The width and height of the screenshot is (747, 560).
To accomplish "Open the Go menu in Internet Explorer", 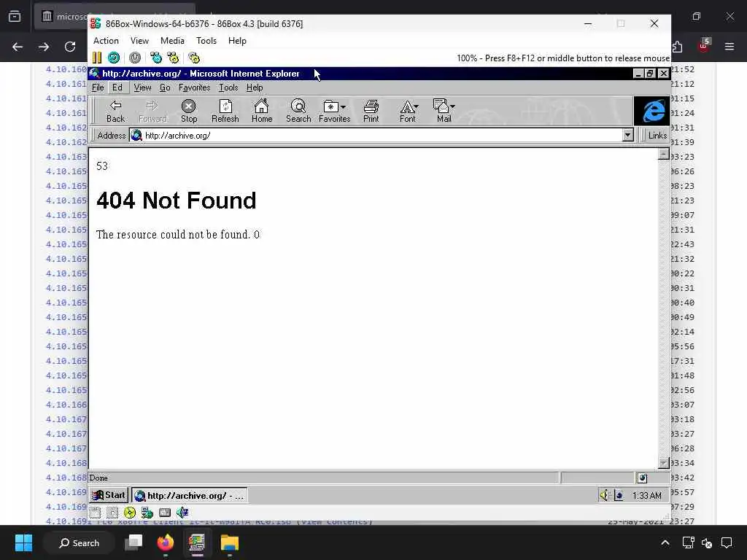I will point(165,87).
